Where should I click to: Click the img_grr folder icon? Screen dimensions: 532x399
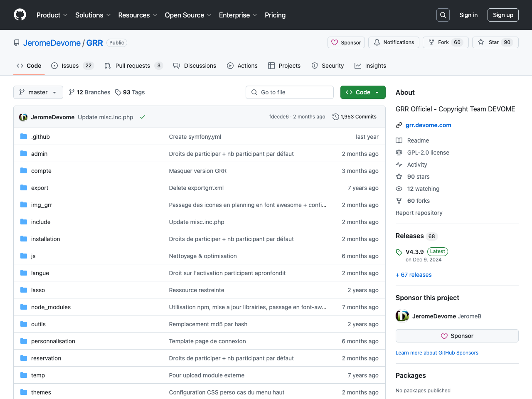24,204
